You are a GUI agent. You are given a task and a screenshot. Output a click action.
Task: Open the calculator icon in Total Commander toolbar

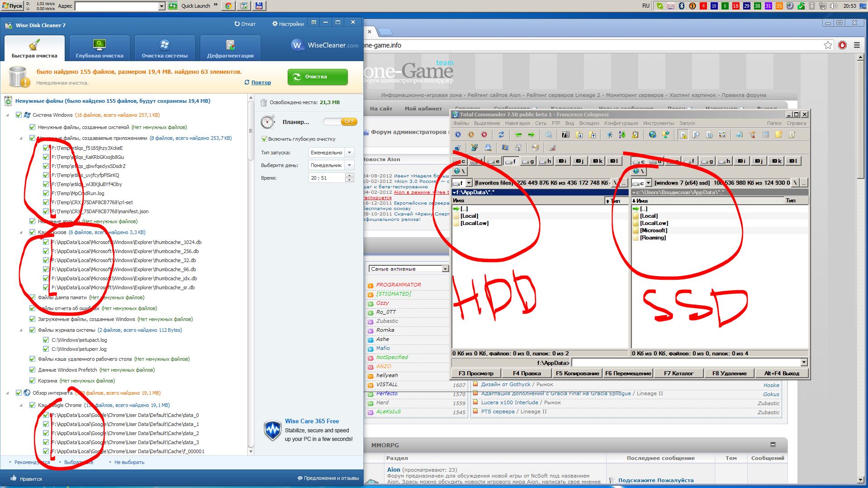point(766,134)
